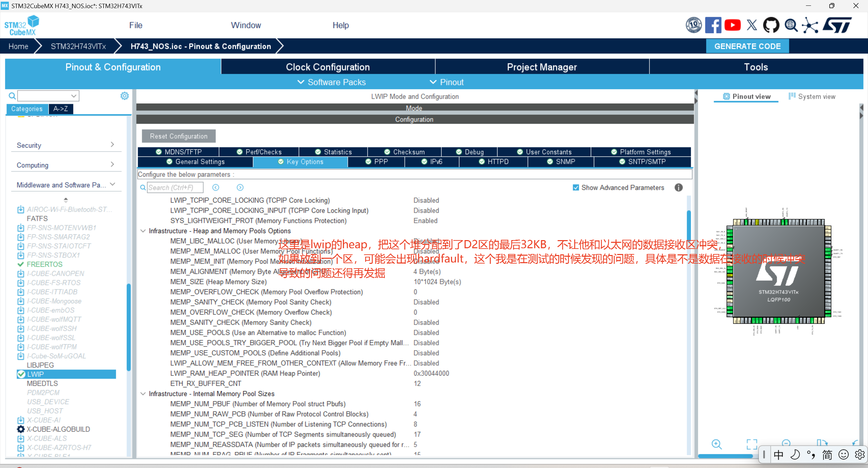
Task: Open the Window menu
Action: coord(246,25)
